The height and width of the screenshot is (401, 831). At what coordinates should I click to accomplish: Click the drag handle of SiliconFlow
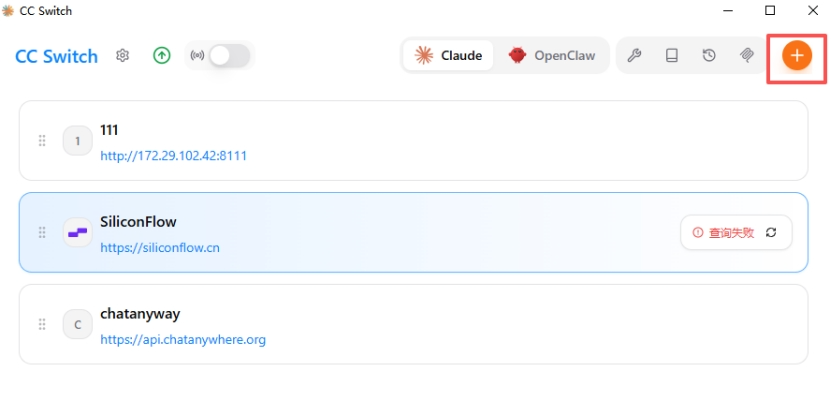coord(42,232)
